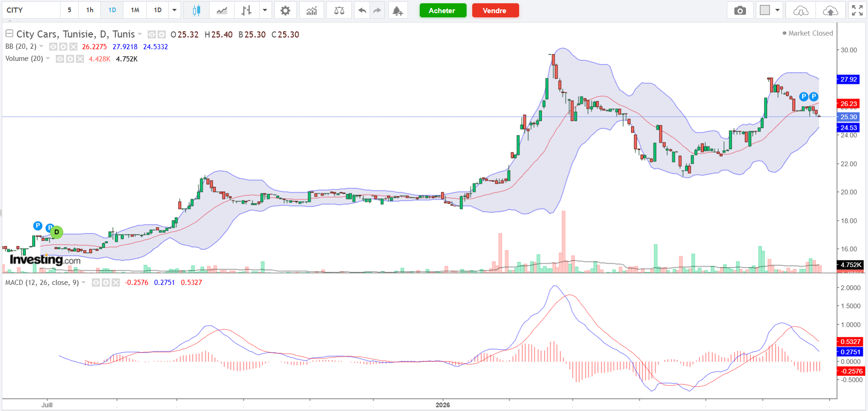868x411 pixels.
Task: Redo the last chart action
Action: pos(377,10)
